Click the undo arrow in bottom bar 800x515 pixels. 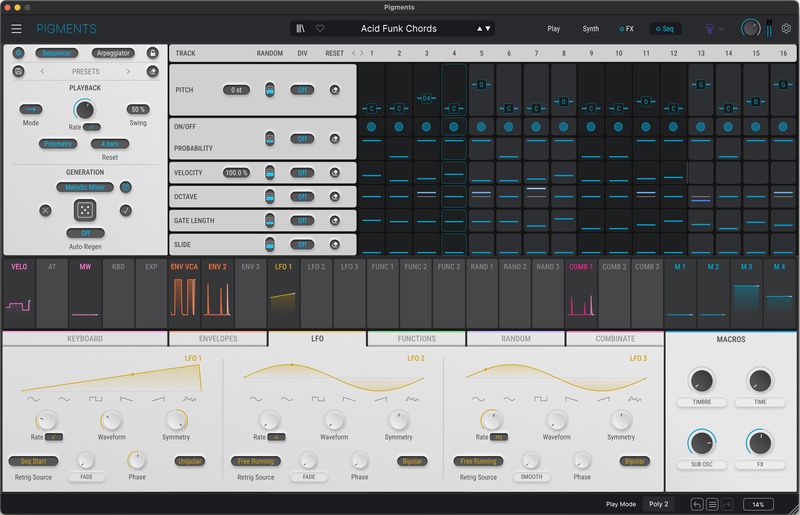[x=697, y=504]
